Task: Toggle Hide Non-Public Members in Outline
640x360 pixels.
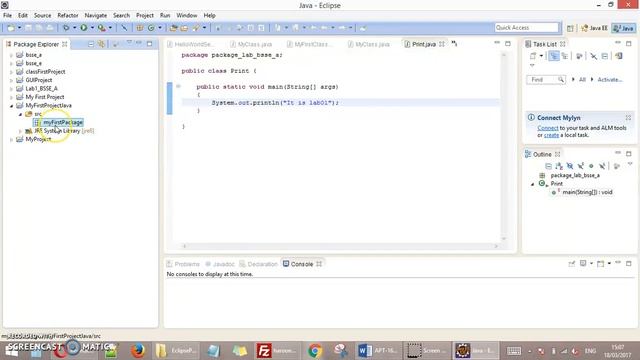Action: 591,166
